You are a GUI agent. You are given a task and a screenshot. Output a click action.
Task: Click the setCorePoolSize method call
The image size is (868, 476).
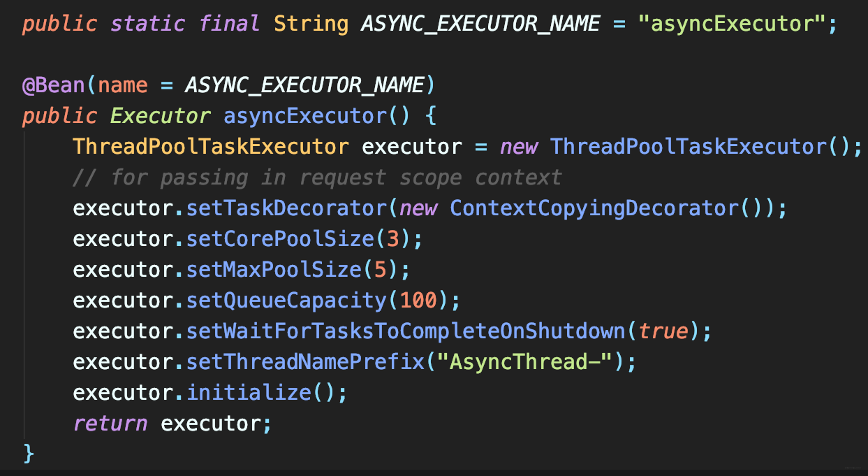tap(281, 239)
